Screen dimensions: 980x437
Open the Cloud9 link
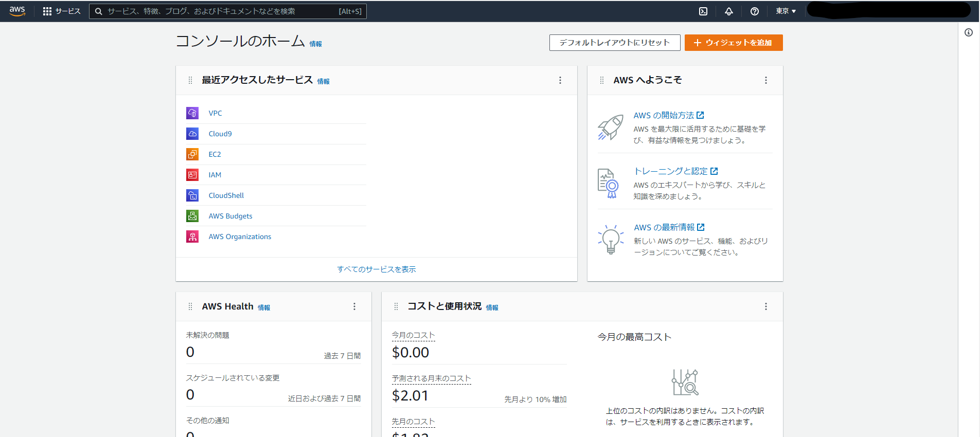[220, 134]
